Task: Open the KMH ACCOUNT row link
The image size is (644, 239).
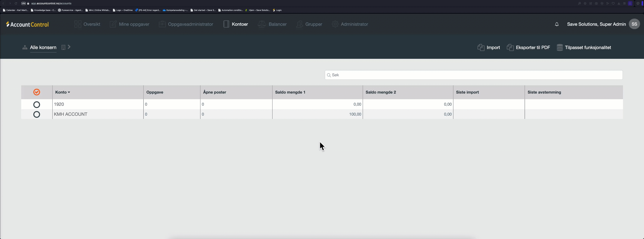Action: click(71, 114)
